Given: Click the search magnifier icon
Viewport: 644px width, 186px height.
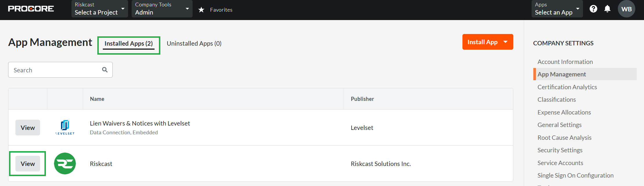Looking at the screenshot, I should [x=105, y=70].
